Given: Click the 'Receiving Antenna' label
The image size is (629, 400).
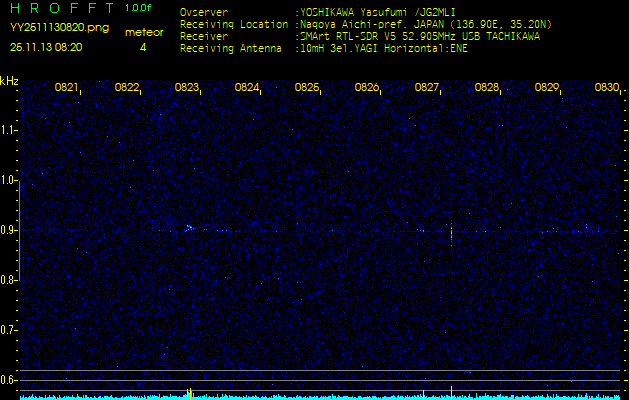Looking at the screenshot, I should click(231, 49).
